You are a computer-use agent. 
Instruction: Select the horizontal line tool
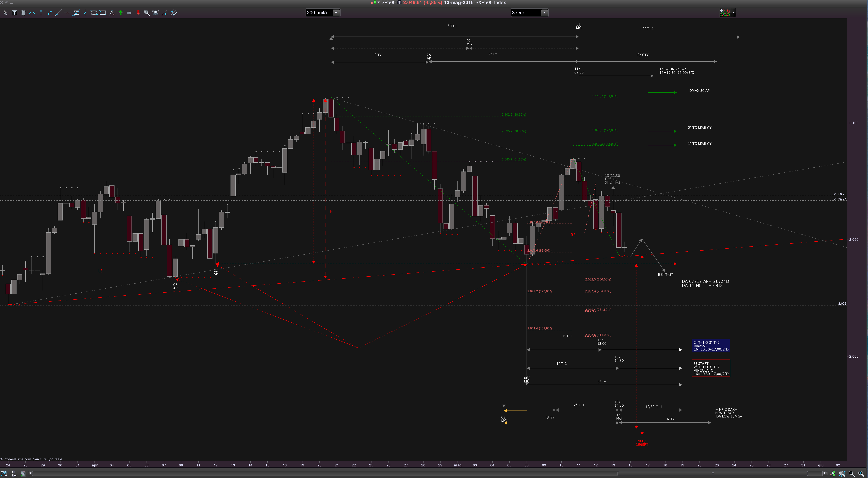point(67,13)
